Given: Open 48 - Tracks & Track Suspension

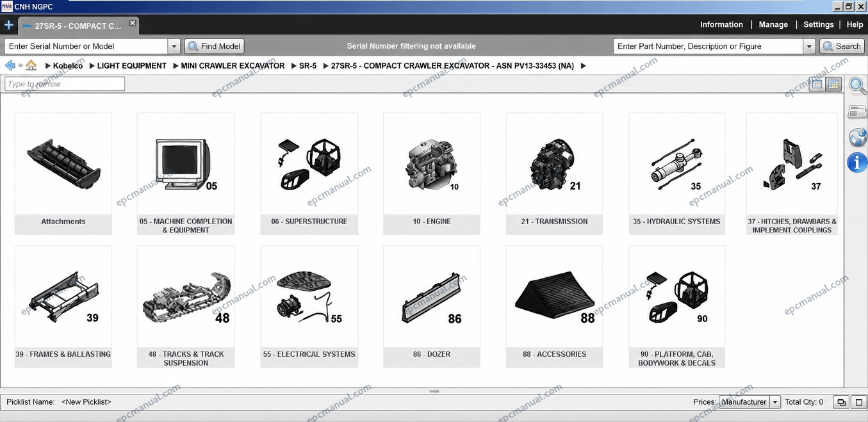Looking at the screenshot, I should (186, 306).
